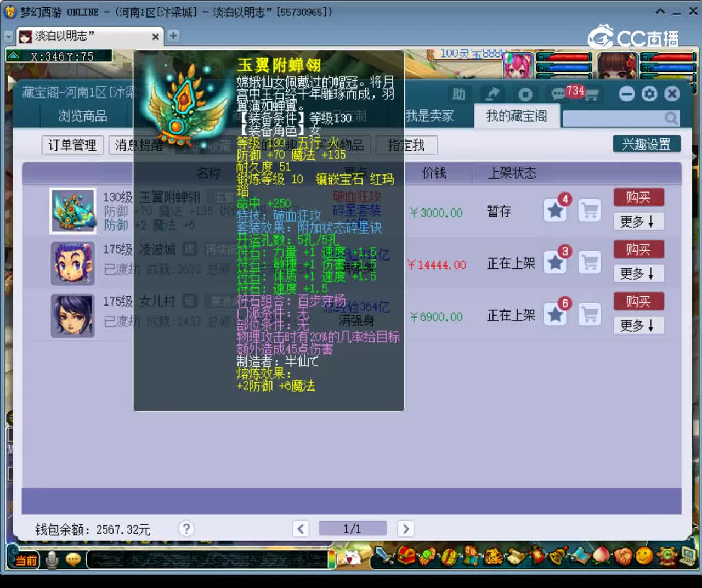
Task: Close the 淡泊以明志 client tab
Action: tap(156, 37)
